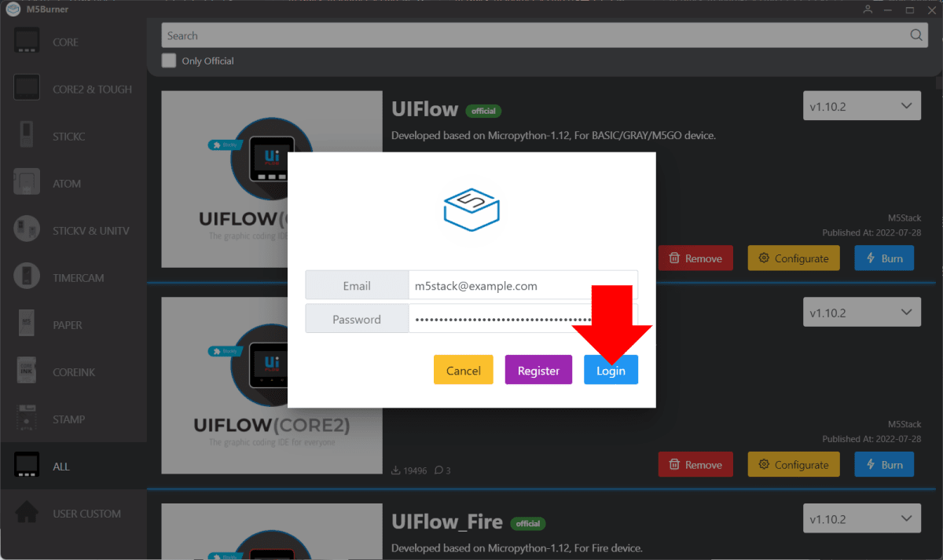Switch to the STAMP tab label
943x560 pixels.
68,419
